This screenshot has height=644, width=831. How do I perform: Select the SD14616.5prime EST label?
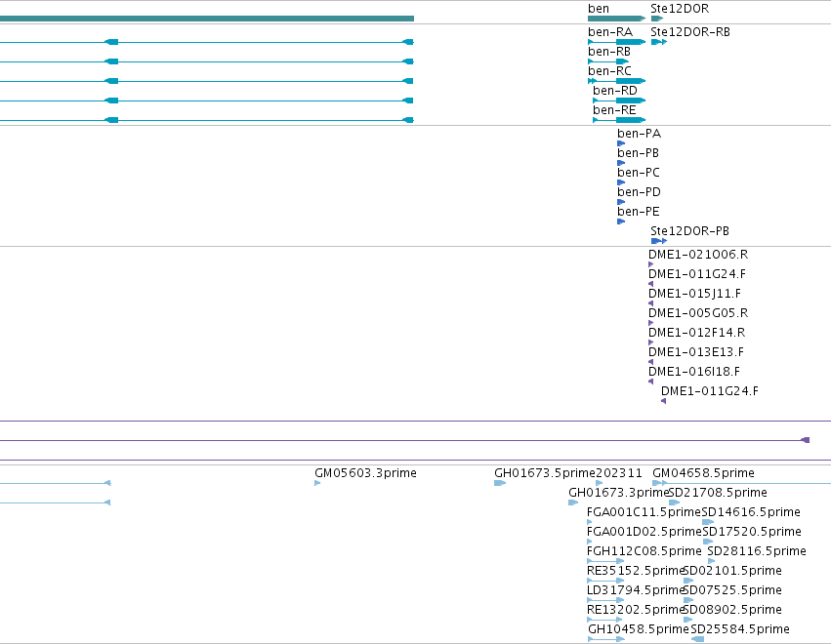[x=751, y=512]
